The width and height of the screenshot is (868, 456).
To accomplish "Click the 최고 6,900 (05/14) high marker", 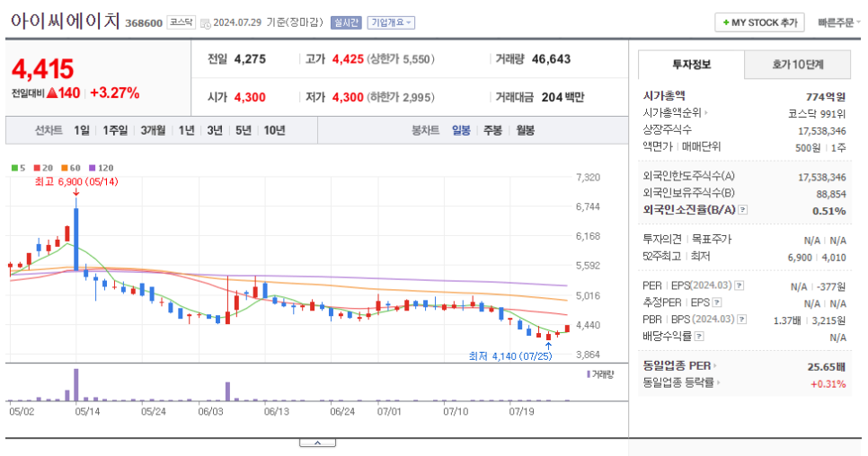I will (x=75, y=182).
